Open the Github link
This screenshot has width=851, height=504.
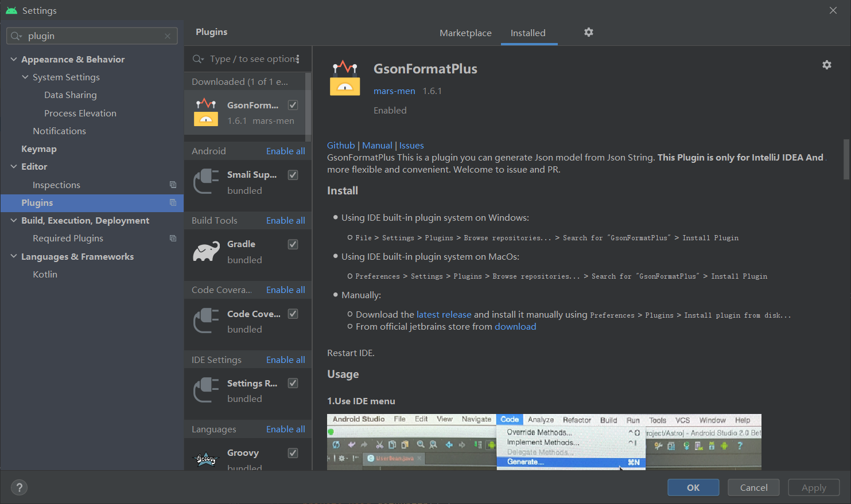point(341,145)
